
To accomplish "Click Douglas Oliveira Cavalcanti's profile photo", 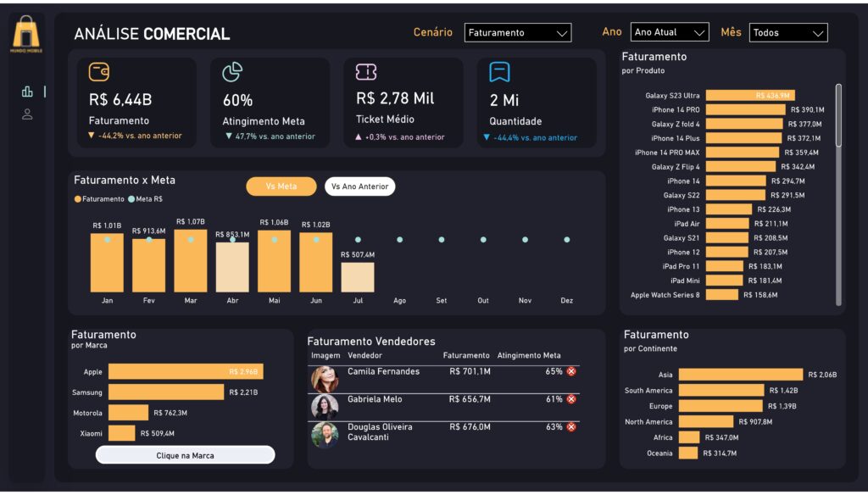I will [325, 435].
